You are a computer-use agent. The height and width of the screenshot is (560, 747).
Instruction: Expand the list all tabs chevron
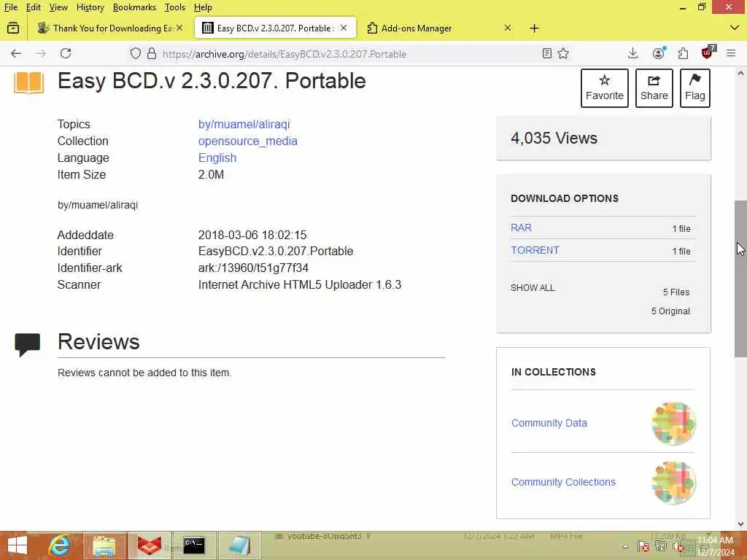[734, 28]
